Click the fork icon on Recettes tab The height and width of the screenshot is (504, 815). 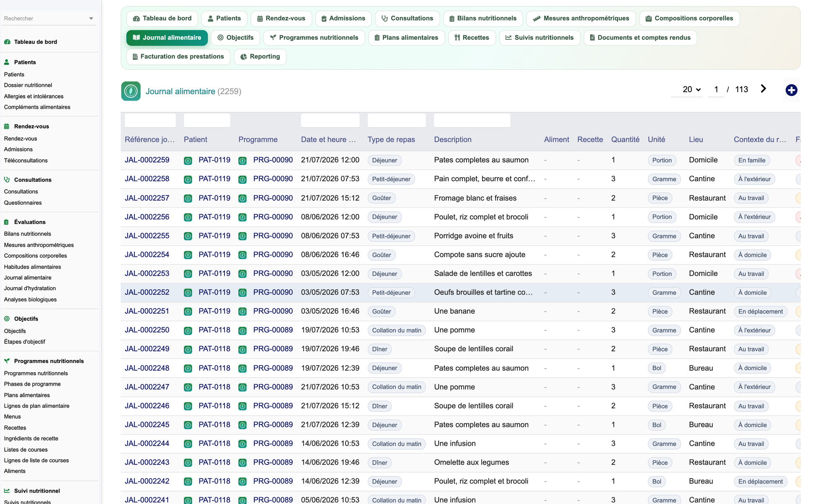pos(457,38)
